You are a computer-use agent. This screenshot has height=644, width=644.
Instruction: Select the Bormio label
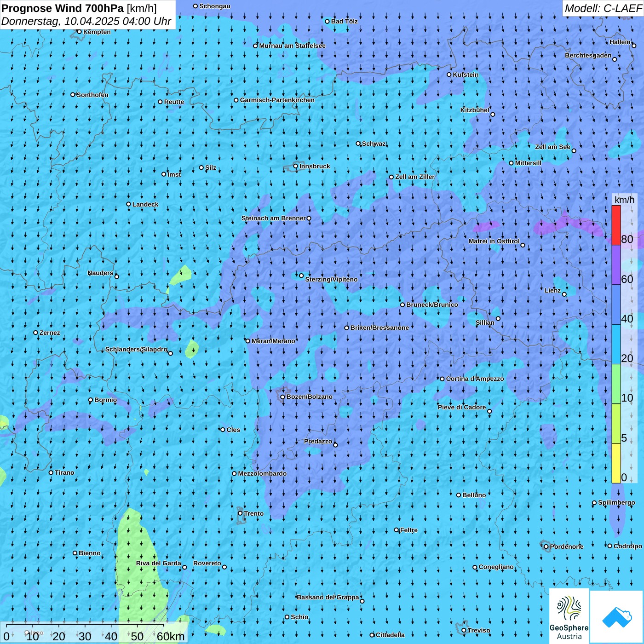[106, 400]
